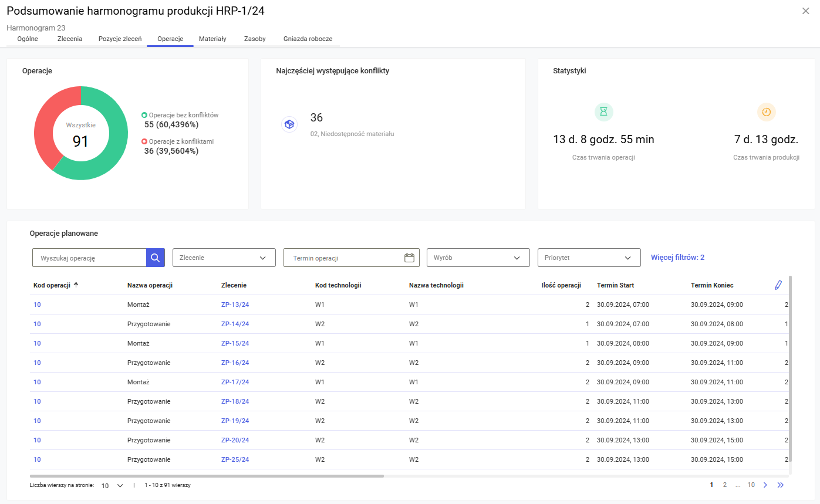Expand the Zlecenie filter dropdown

pyautogui.click(x=224, y=258)
